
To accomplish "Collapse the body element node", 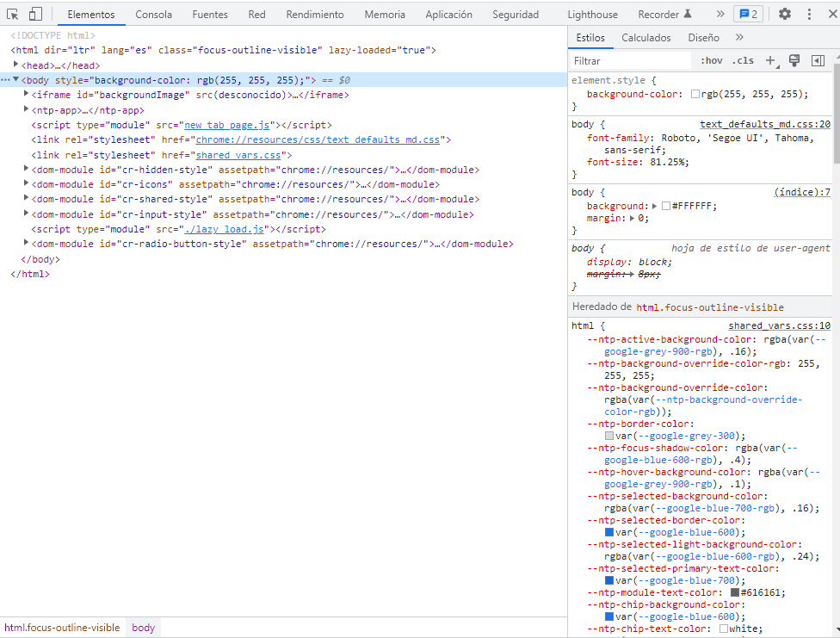I will point(15,80).
